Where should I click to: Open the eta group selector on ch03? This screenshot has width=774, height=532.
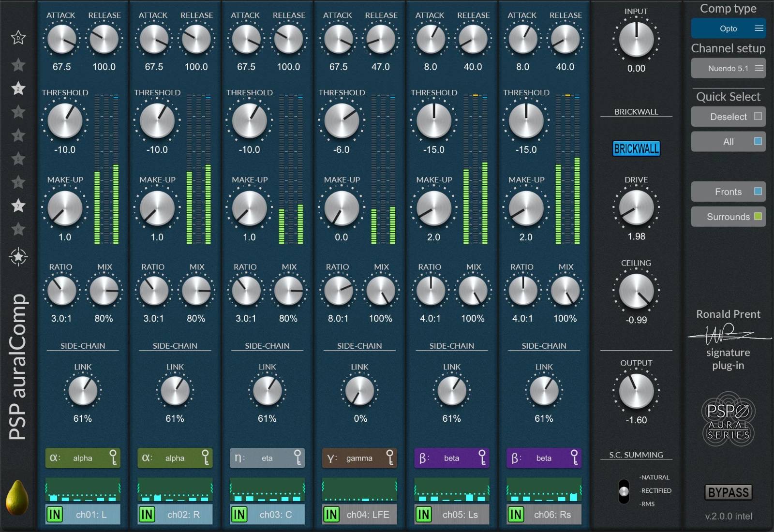click(x=267, y=458)
